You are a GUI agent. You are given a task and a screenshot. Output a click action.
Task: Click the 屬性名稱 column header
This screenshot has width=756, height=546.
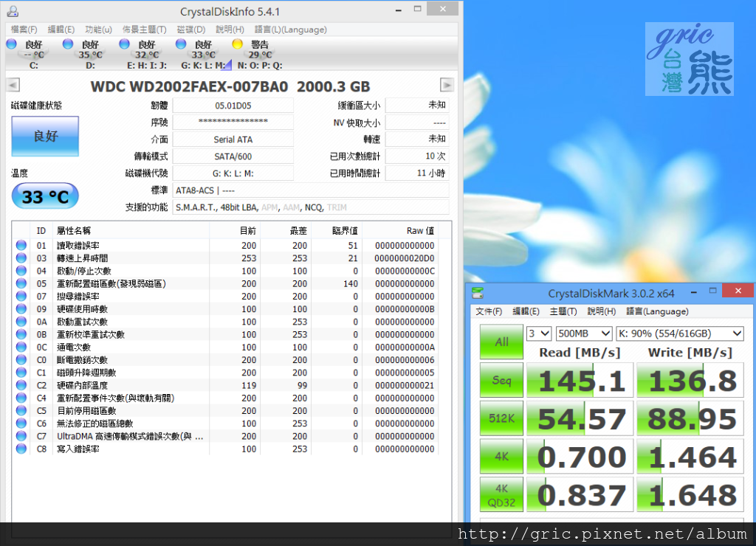73,231
